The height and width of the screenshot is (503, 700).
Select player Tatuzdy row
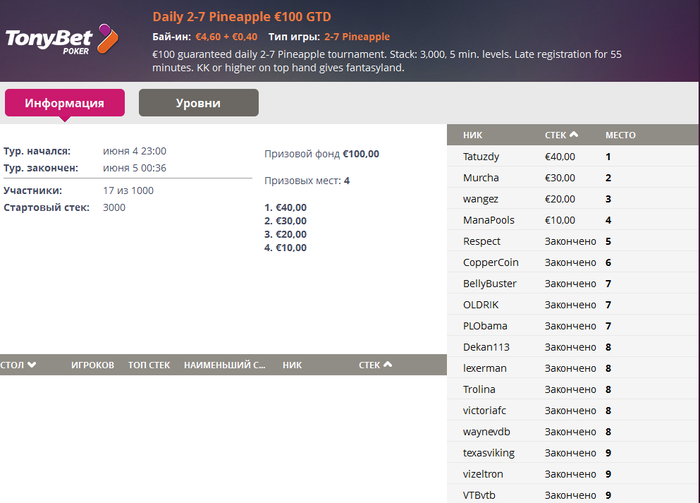(x=572, y=156)
